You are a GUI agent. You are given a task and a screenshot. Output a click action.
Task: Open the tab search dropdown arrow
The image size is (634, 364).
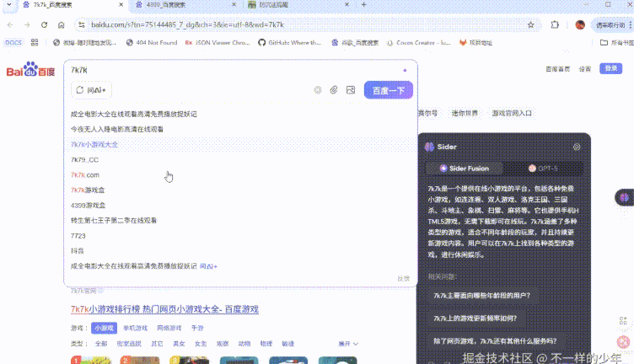[9, 5]
